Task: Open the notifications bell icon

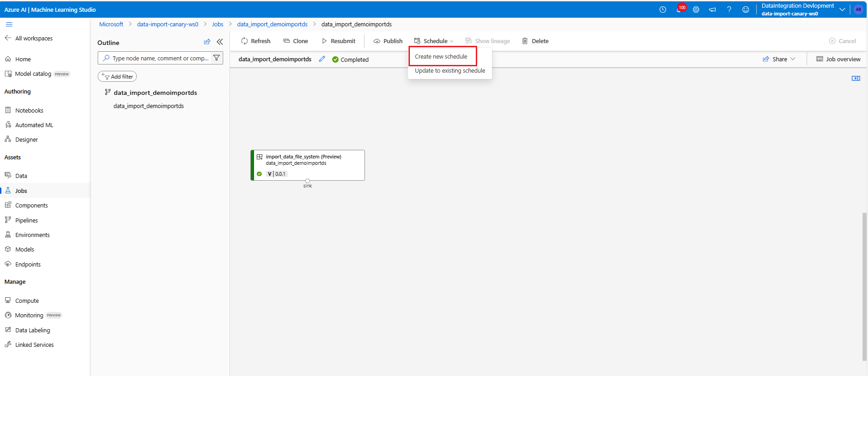Action: 679,10
